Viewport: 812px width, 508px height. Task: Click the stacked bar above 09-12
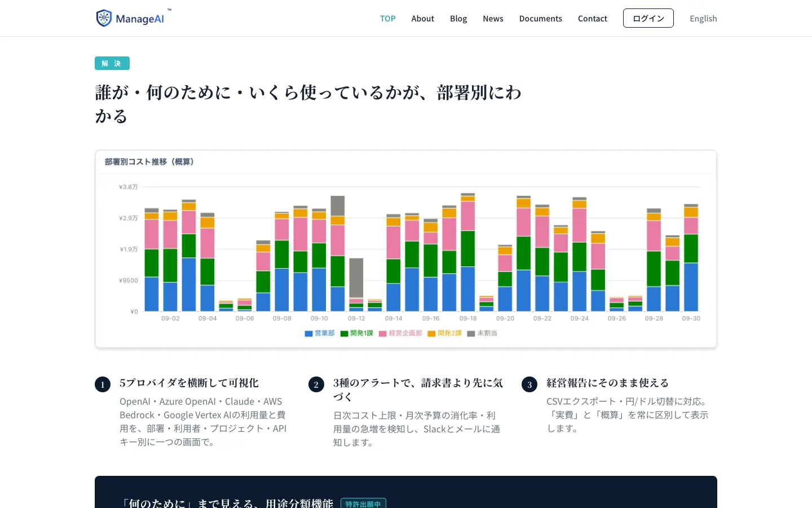tap(356, 285)
